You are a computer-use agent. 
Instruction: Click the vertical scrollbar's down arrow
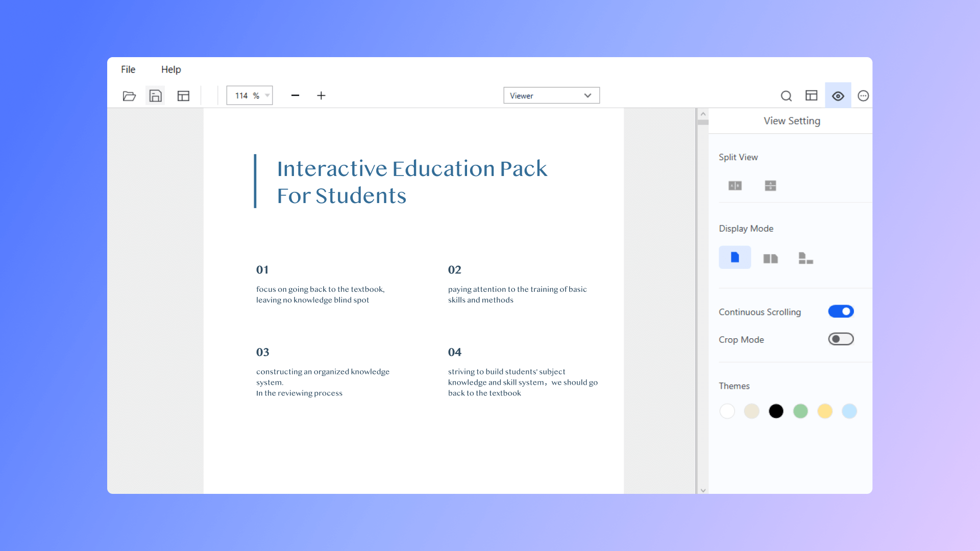tap(703, 490)
